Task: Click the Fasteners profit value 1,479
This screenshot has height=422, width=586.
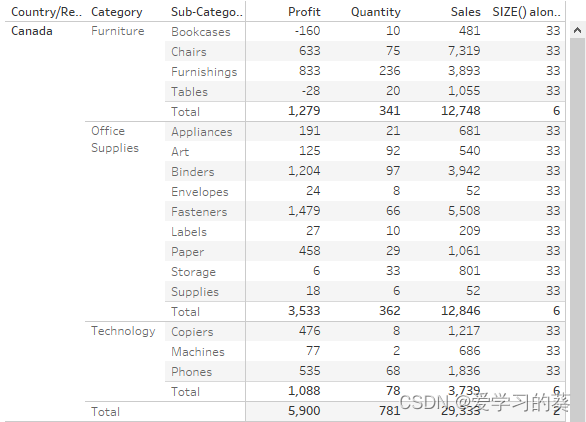Action: (x=304, y=211)
